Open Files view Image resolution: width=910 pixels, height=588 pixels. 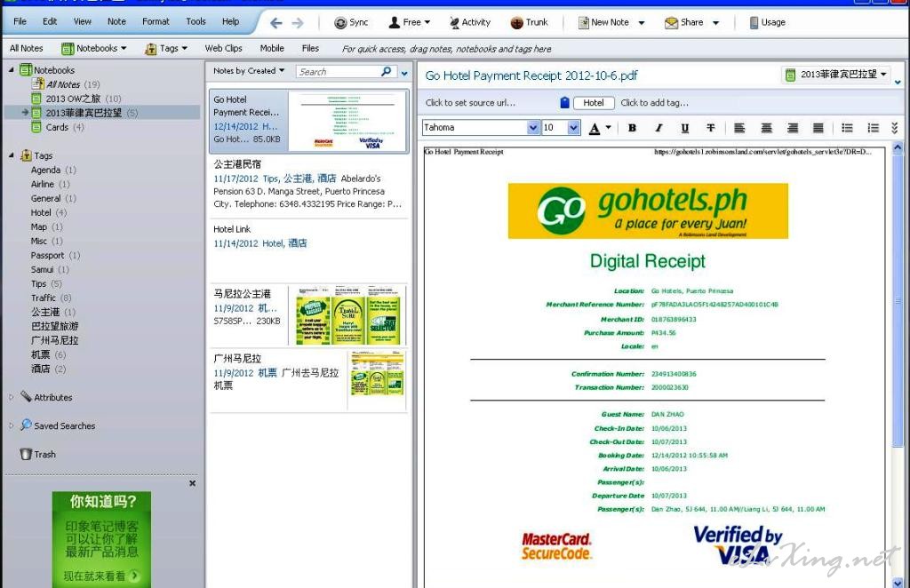point(310,48)
